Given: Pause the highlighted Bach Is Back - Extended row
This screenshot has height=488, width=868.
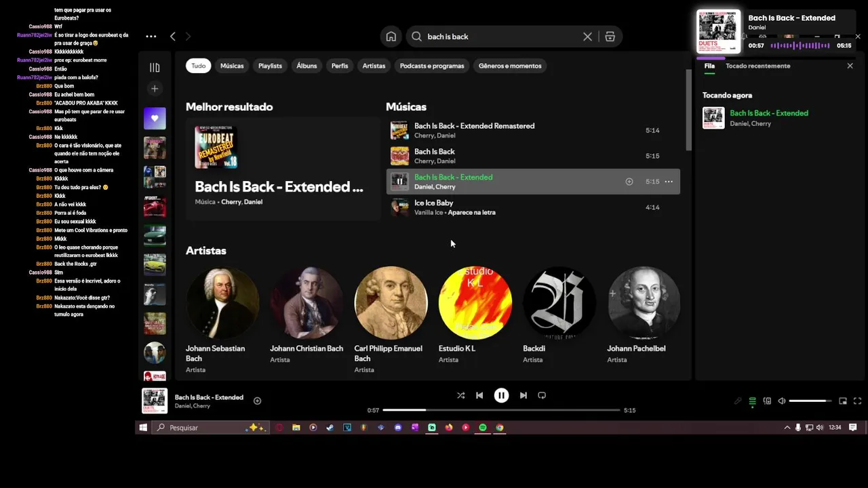Looking at the screenshot, I should (x=400, y=182).
